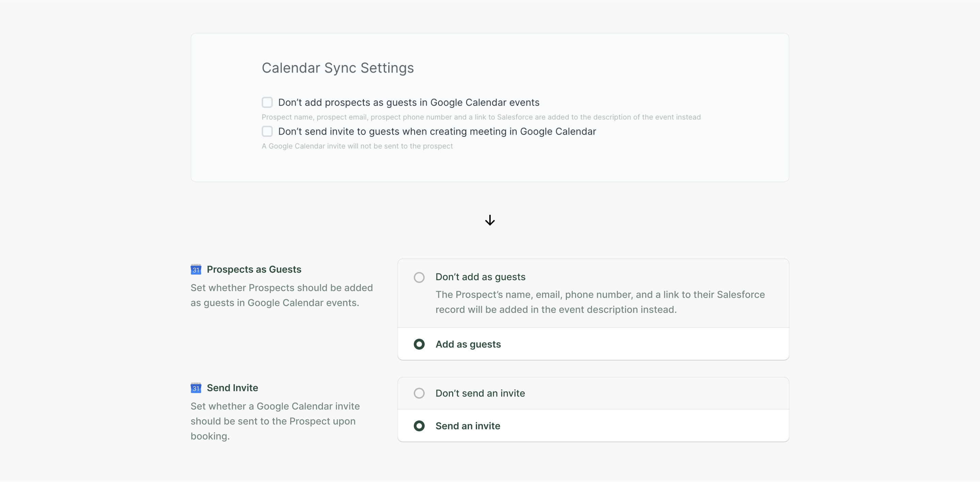
Task: Select the 'Don't add as guests' radio button
Action: click(419, 277)
